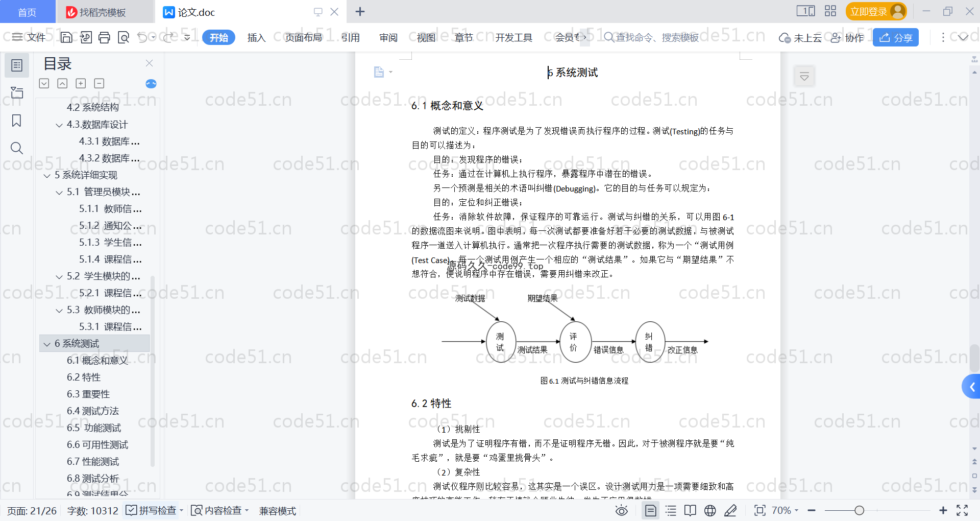Click fit-page zoom icon in status bar
This screenshot has width=980, height=521.
(760, 510)
